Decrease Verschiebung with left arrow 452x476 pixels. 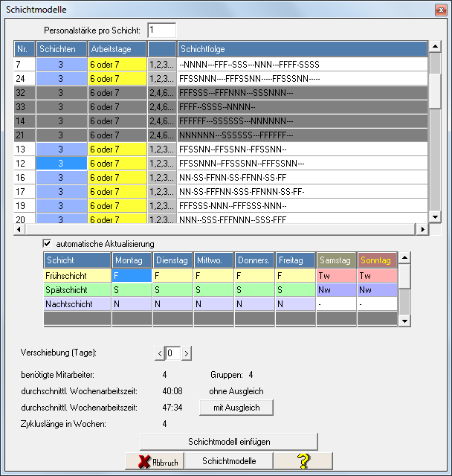click(x=158, y=353)
